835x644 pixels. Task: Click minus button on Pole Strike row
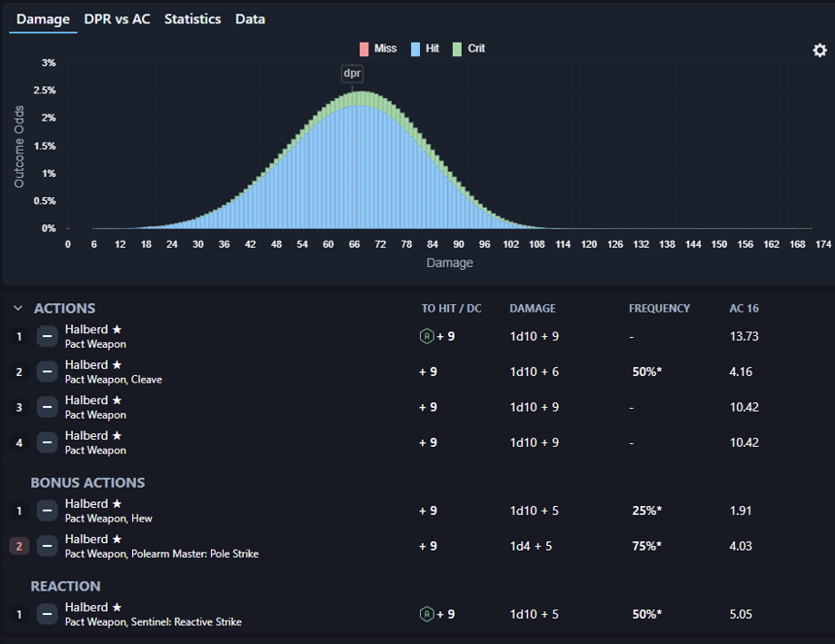[x=47, y=546]
